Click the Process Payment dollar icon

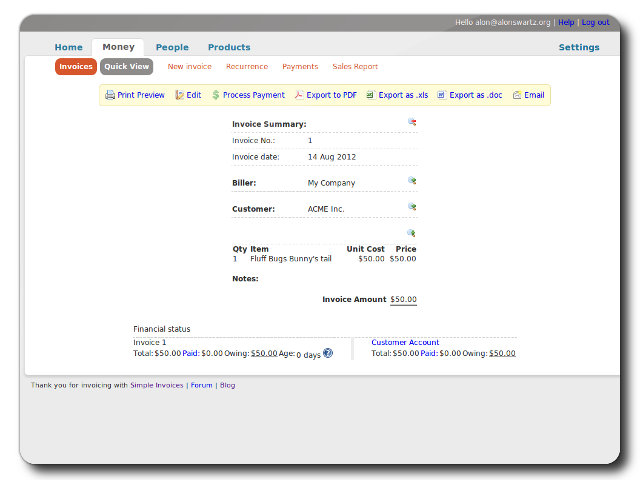pos(216,95)
